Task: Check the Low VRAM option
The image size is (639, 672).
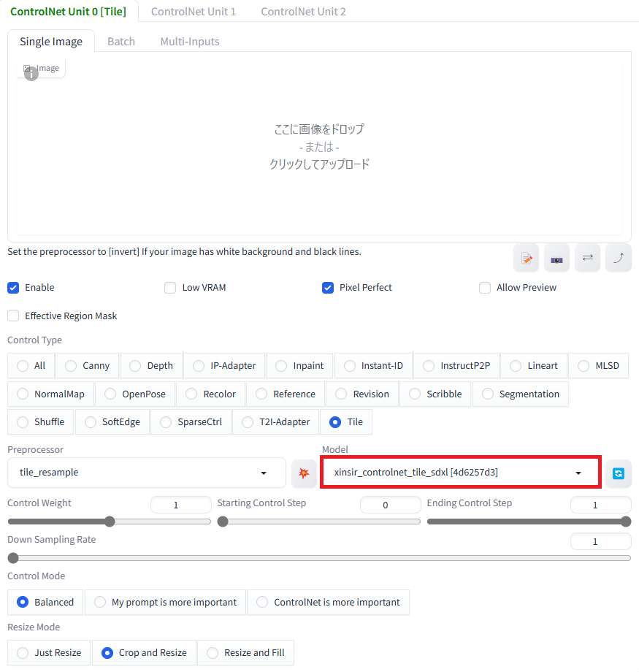Action: (170, 288)
